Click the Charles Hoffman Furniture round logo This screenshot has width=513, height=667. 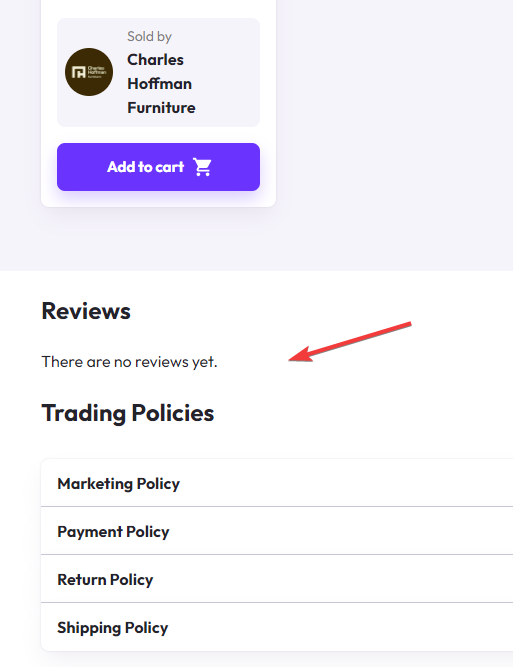point(89,72)
